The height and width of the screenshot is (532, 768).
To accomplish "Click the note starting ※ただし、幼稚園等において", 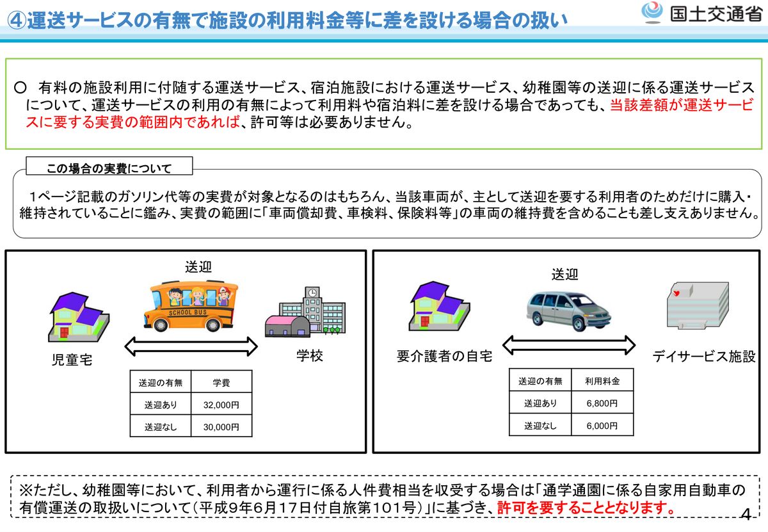I will coord(382,491).
